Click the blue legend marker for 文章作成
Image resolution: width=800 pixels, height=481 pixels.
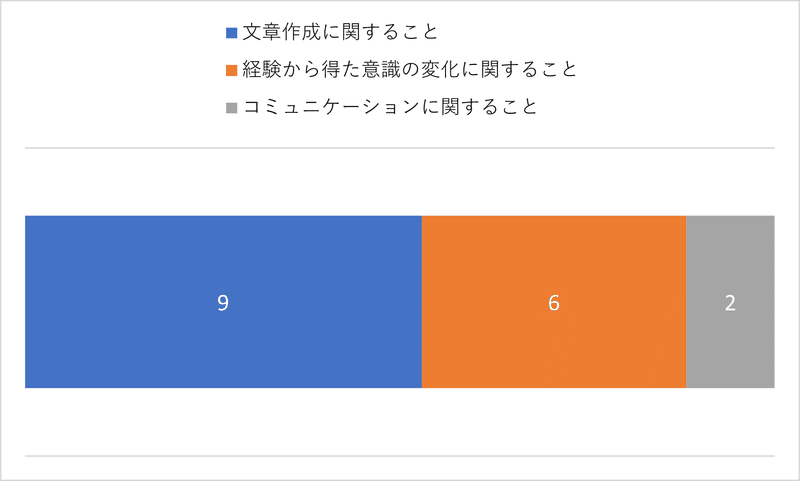click(x=232, y=34)
